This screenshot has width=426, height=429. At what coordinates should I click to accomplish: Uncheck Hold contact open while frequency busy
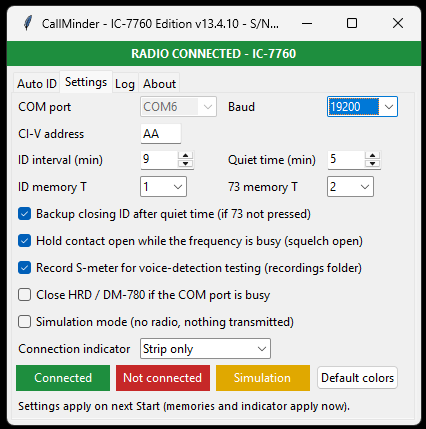tap(25, 241)
